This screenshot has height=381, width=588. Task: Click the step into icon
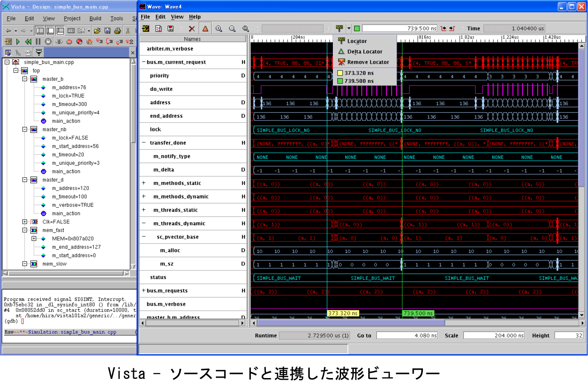click(100, 42)
